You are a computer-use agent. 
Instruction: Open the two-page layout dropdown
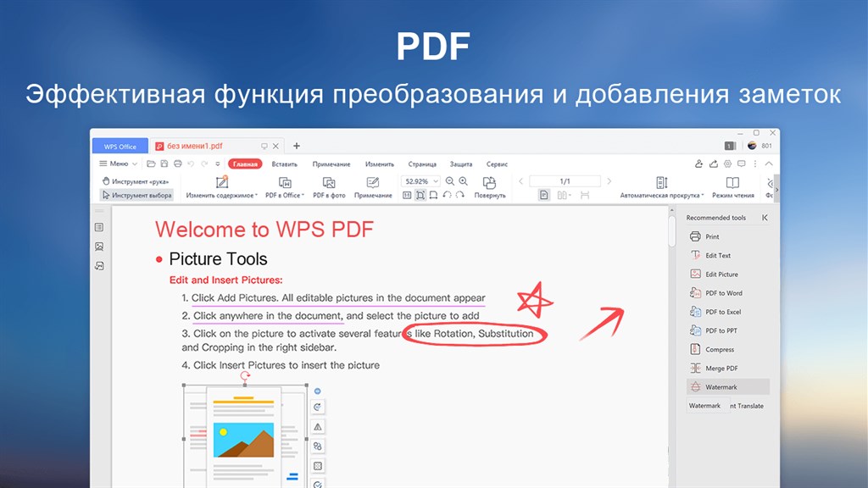[564, 196]
